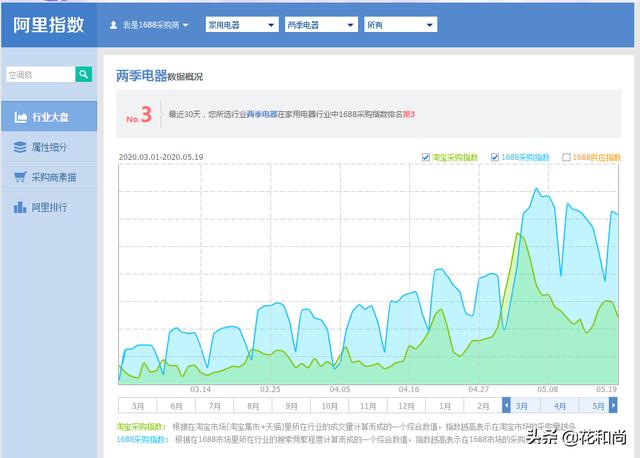The height and width of the screenshot is (458, 640).
Task: Click the 03.14 axis label
Action: click(x=200, y=389)
